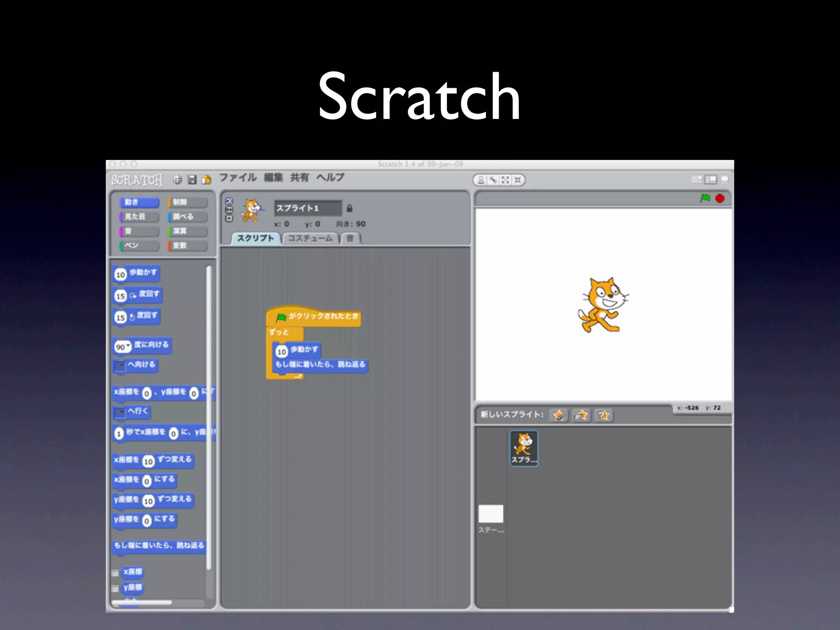Click the share project icon

pos(206,180)
